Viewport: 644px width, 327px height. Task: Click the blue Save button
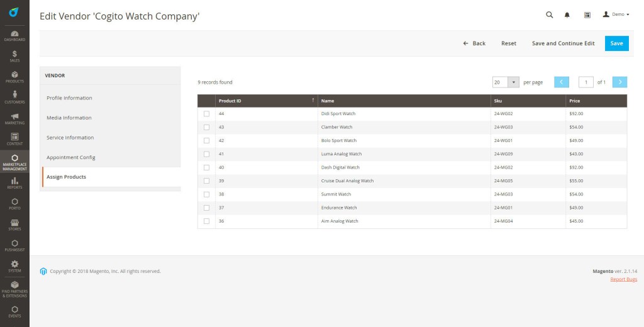(616, 43)
